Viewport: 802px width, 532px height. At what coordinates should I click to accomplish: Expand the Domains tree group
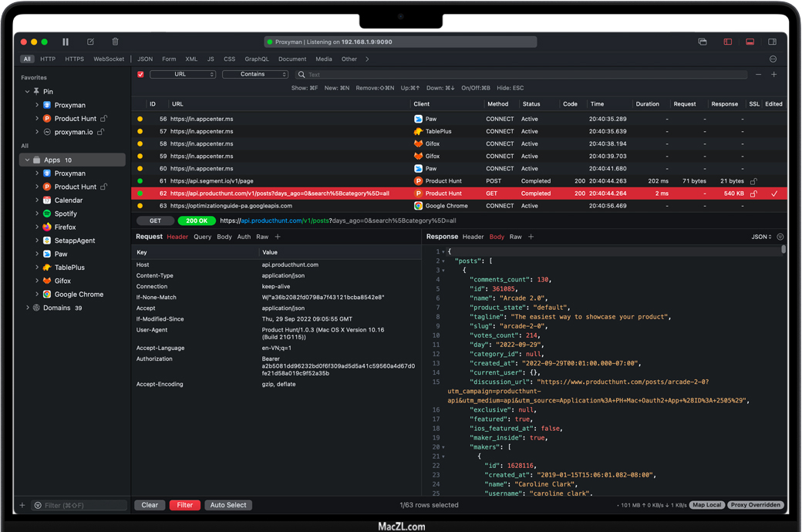click(28, 308)
